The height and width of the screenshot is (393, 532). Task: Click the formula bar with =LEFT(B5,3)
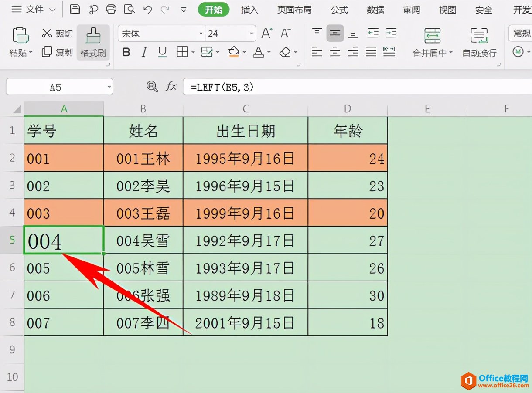pos(358,87)
